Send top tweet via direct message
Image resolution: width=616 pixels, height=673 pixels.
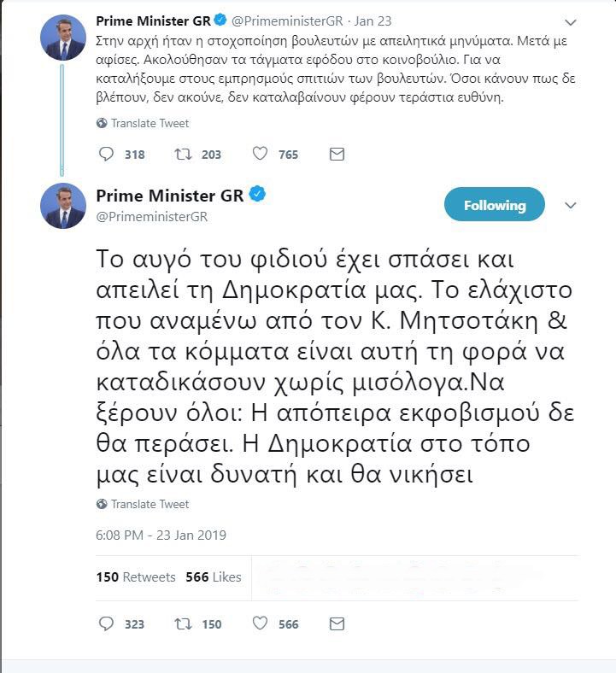tap(337, 155)
